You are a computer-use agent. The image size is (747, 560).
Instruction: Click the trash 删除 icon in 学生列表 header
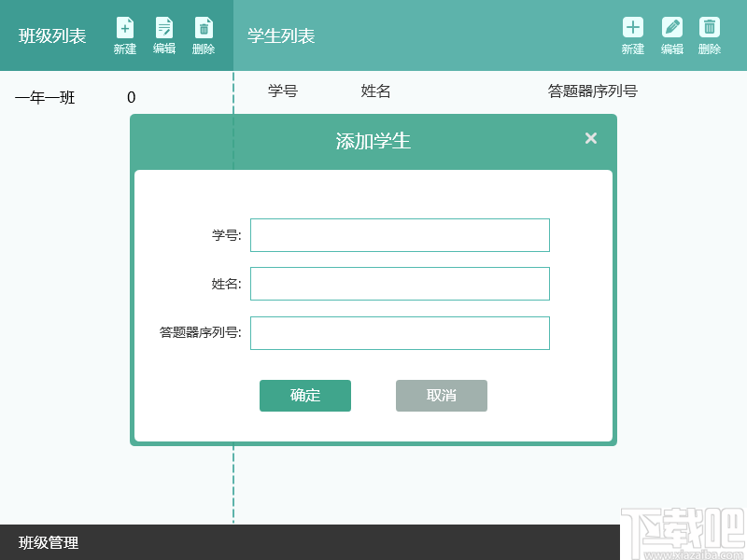pyautogui.click(x=709, y=28)
